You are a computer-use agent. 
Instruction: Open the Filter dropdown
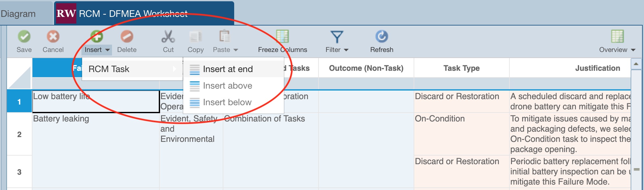click(x=337, y=49)
